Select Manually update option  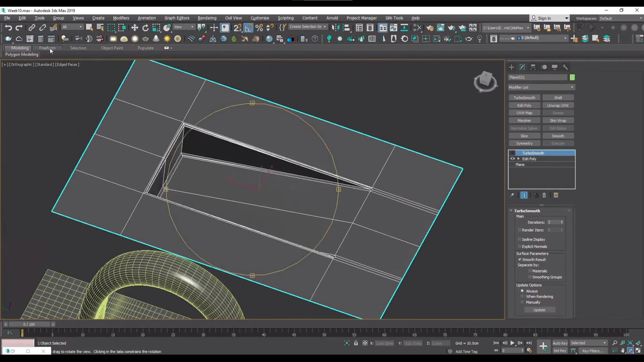[x=522, y=302]
